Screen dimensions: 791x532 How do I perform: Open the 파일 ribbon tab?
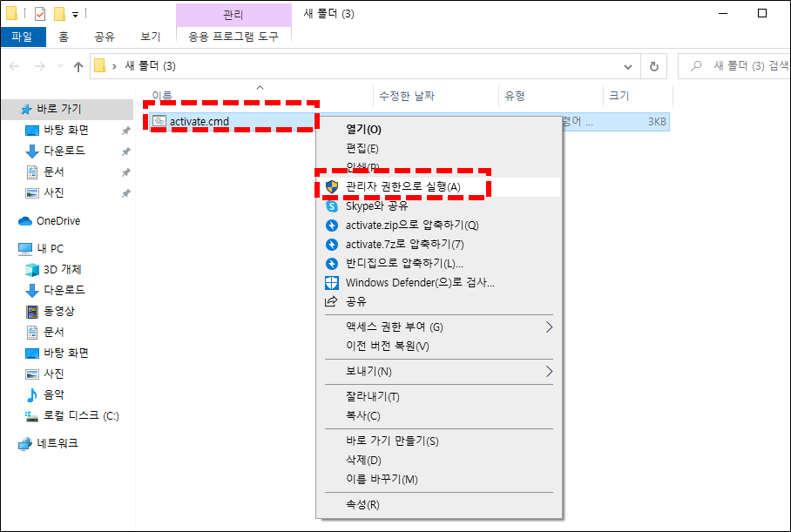click(23, 37)
